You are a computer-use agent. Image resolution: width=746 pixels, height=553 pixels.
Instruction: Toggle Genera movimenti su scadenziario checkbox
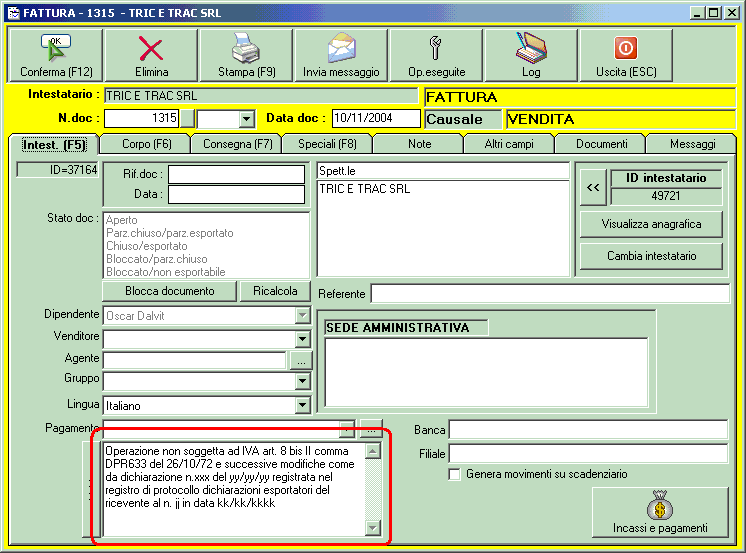pyautogui.click(x=455, y=474)
